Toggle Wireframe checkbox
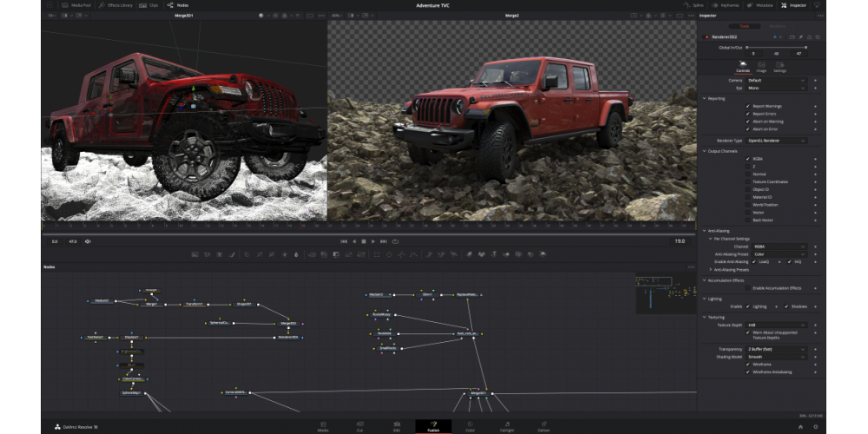868x434 pixels. coord(748,365)
